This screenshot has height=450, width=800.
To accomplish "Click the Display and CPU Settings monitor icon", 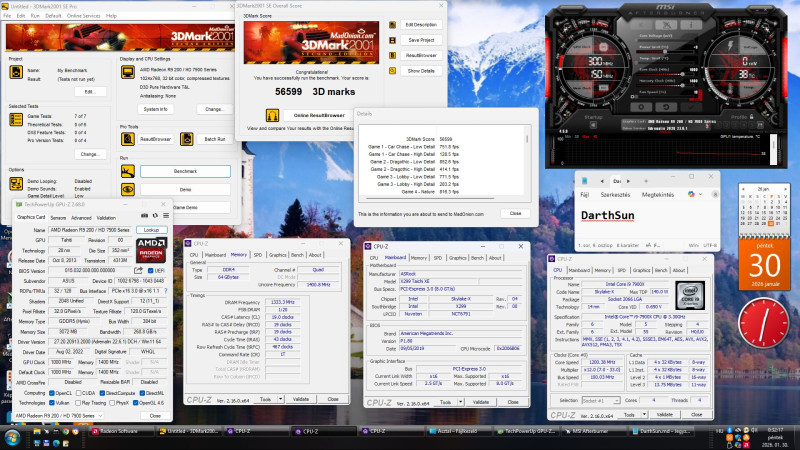I will click(128, 72).
